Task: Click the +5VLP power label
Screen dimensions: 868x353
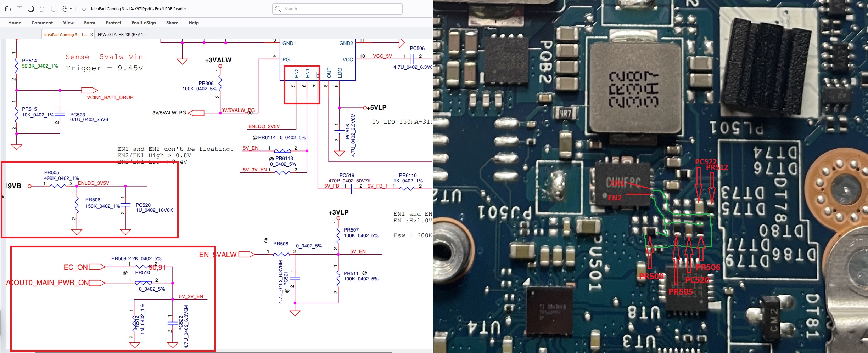Action: click(x=376, y=107)
